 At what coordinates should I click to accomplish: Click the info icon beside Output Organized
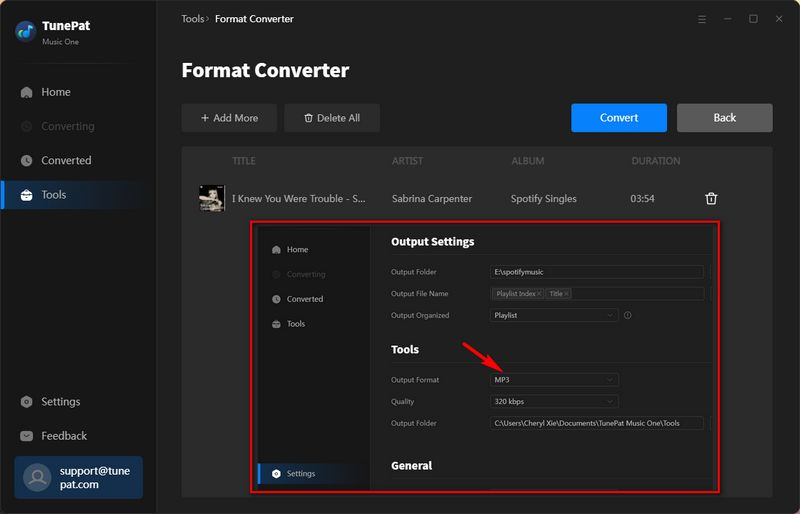tap(628, 315)
